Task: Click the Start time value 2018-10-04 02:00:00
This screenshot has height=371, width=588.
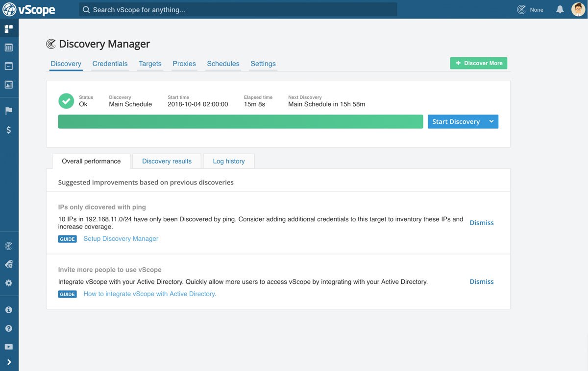Action: (198, 104)
